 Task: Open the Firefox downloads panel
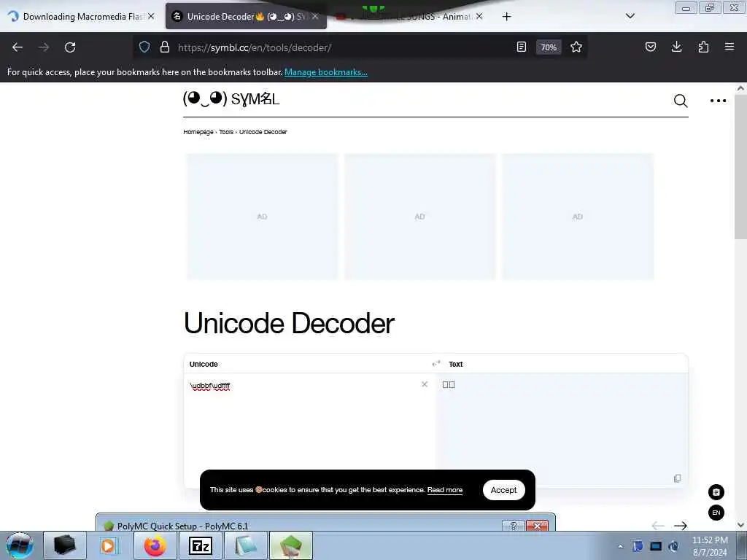pos(676,47)
